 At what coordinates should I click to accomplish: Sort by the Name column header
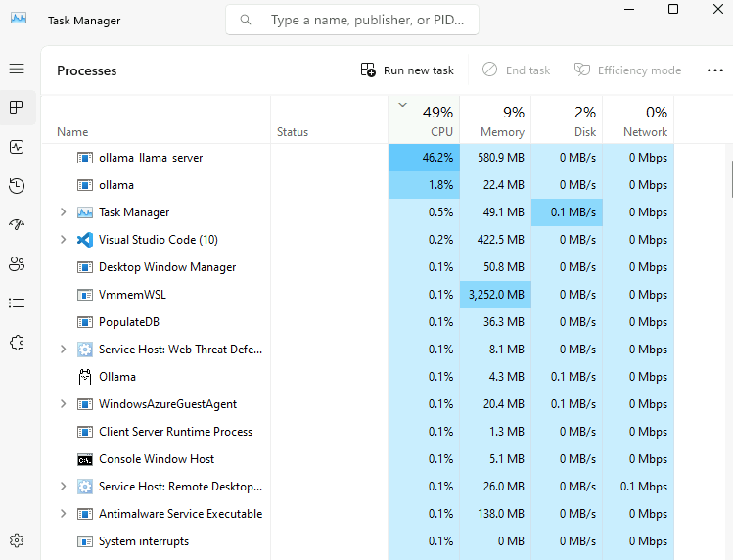[x=157, y=119]
